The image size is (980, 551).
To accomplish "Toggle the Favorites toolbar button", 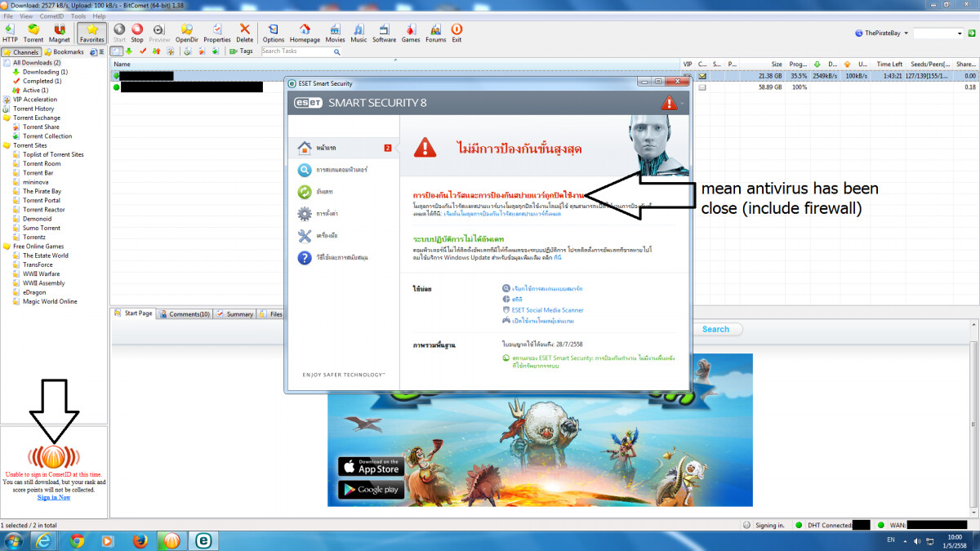I will click(91, 33).
